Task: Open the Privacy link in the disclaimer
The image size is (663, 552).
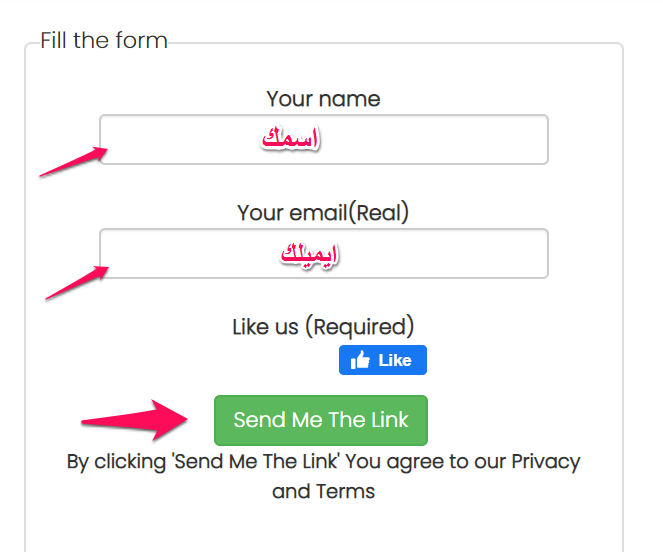Action: coord(545,461)
